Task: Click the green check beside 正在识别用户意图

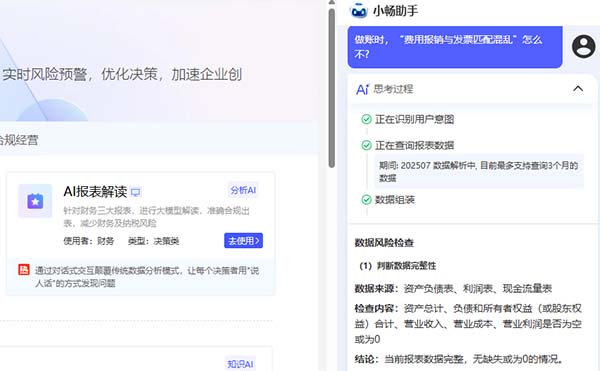Action: (366, 119)
